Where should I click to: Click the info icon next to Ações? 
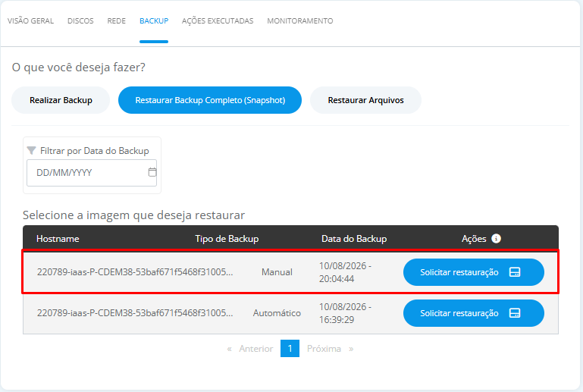(x=496, y=238)
